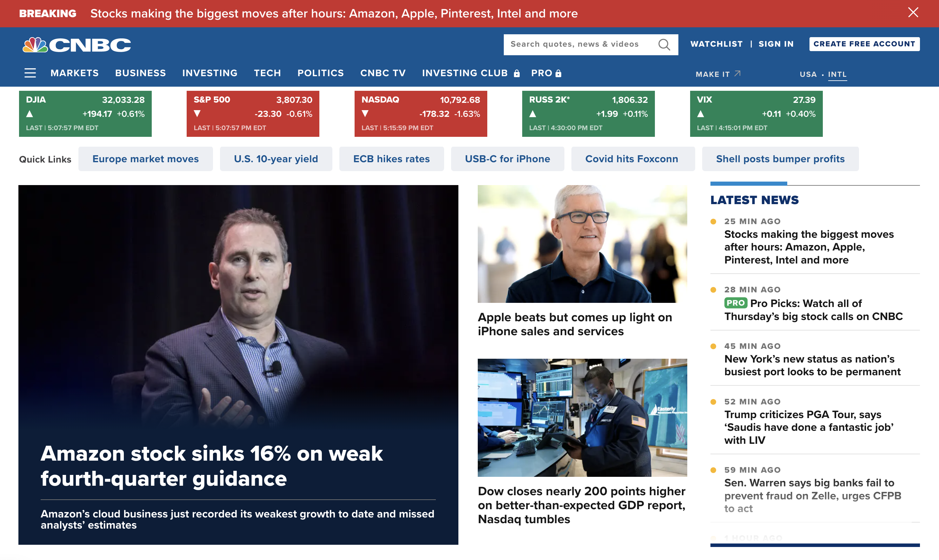Open the hamburger navigation menu
Screen dimensions: 939x560
pyautogui.click(x=30, y=73)
